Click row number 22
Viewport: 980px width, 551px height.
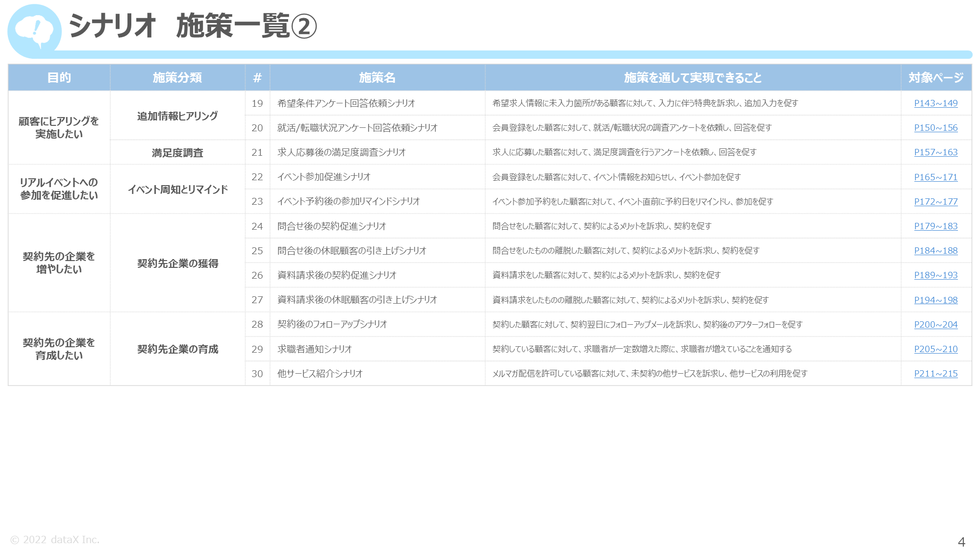pos(257,177)
